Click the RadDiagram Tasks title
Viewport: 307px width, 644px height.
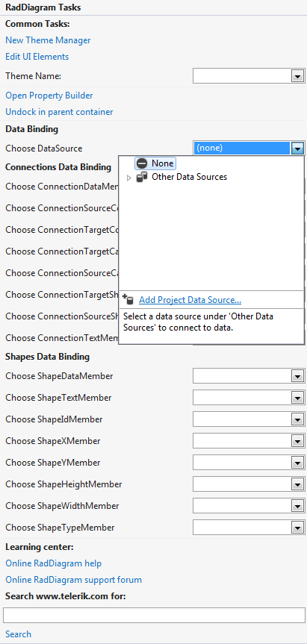43,7
